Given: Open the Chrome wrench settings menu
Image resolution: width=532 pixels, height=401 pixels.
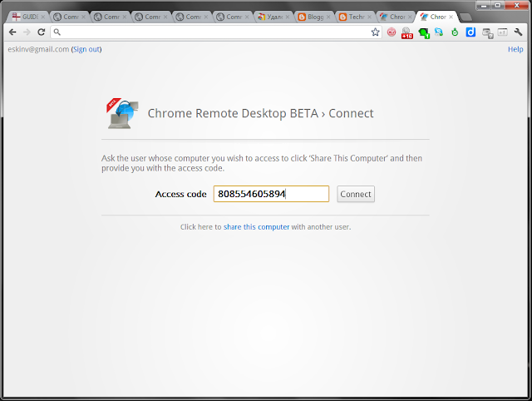Looking at the screenshot, I should 518,32.
